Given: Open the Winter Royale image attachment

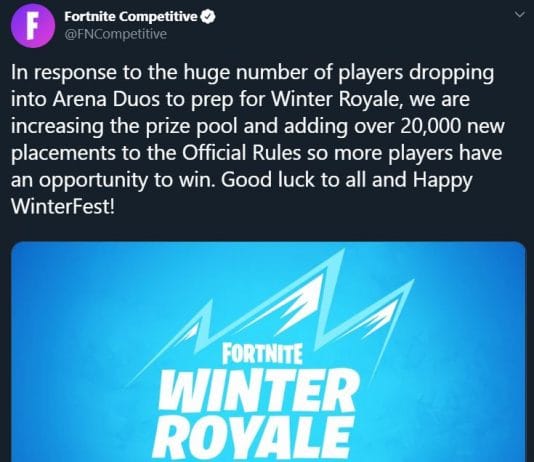Looking at the screenshot, I should [268, 352].
